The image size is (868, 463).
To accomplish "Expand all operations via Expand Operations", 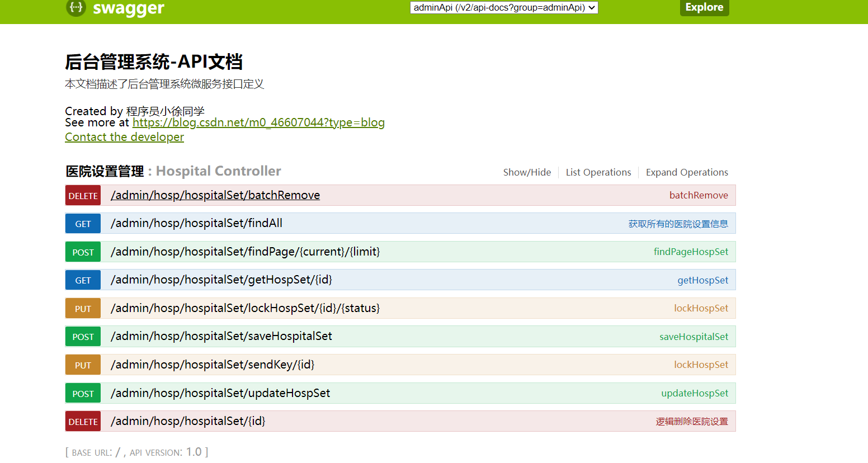I will [687, 172].
